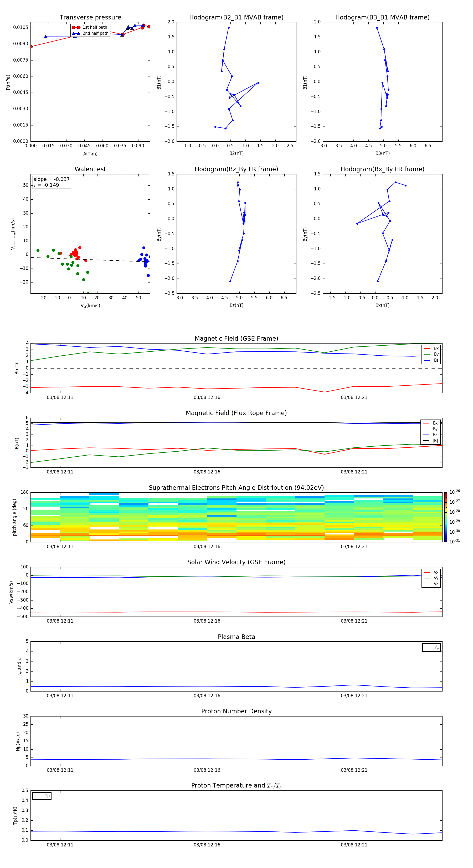Click 'Vsw(km/s)' axis label
This screenshot has height=868, width=473.
[11, 592]
